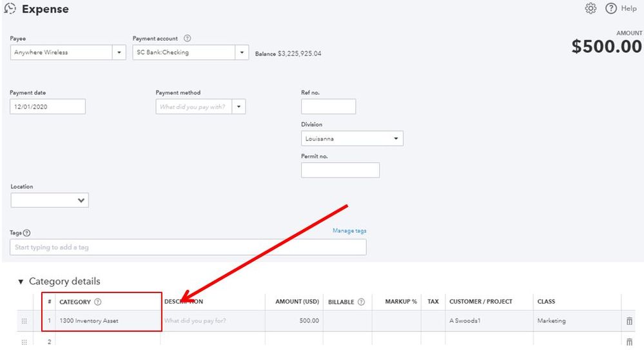The height and width of the screenshot is (350, 644).
Task: Click the Tags help icon
Action: click(27, 233)
